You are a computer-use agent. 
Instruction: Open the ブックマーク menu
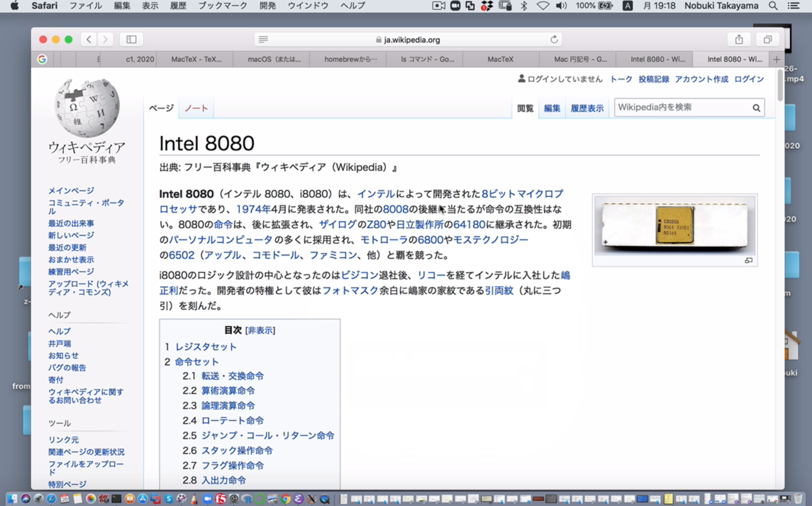coord(222,6)
